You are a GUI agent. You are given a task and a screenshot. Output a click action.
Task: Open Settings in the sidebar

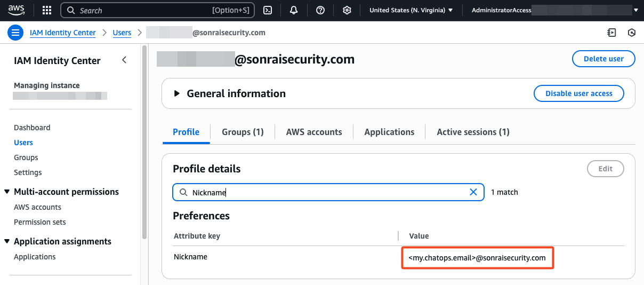[x=28, y=172]
